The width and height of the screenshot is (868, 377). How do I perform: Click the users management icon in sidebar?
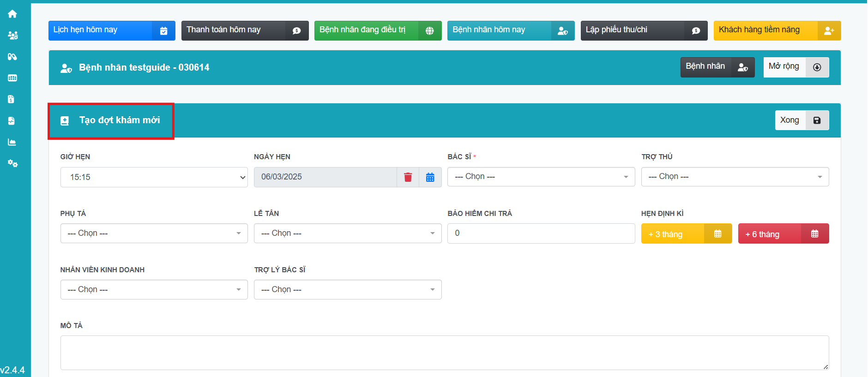12,36
